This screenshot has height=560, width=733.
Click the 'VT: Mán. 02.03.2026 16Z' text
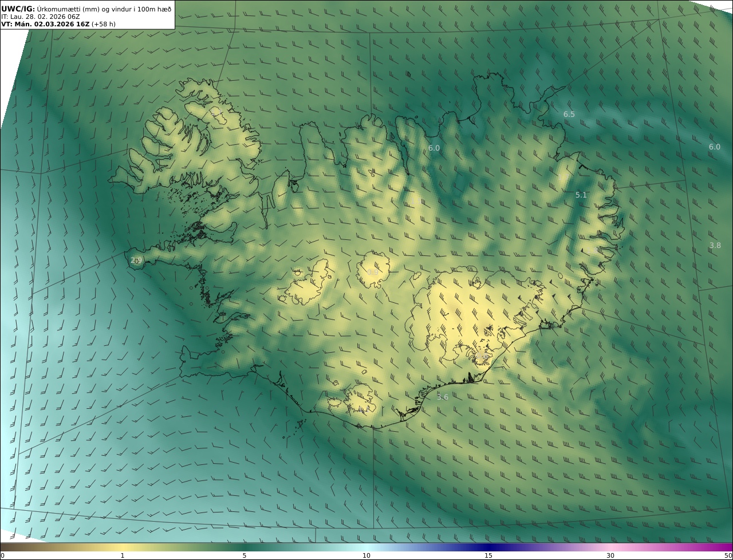[45, 24]
